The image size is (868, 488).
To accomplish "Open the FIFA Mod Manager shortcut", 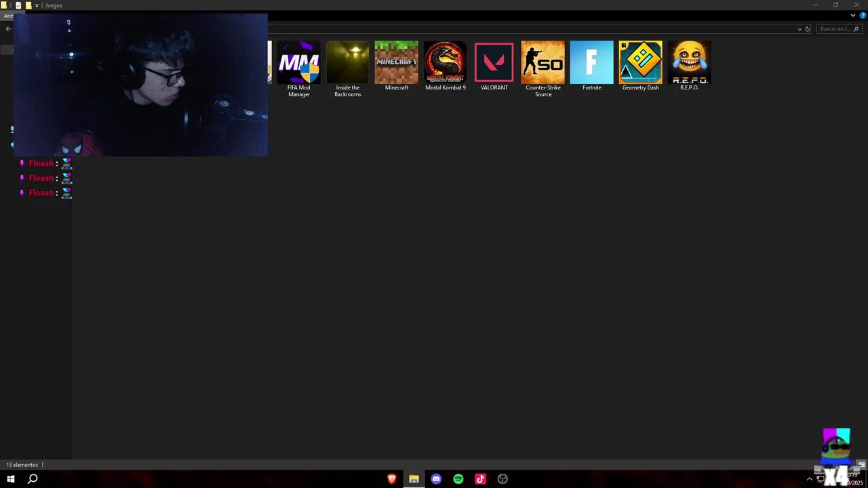I will click(x=299, y=62).
